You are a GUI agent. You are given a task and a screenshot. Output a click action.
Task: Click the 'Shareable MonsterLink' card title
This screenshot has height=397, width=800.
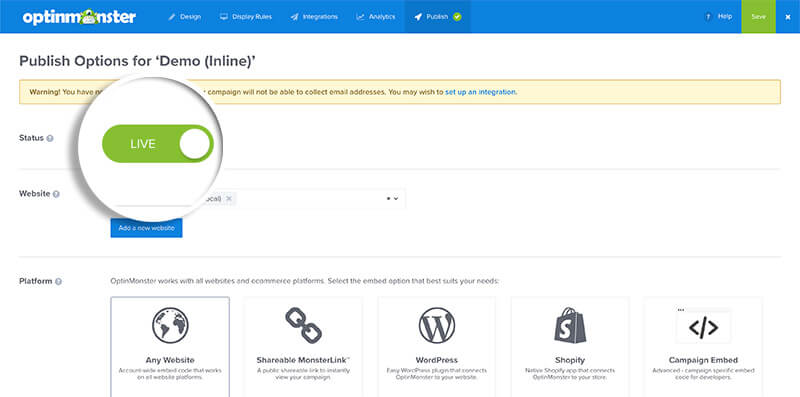(304, 360)
